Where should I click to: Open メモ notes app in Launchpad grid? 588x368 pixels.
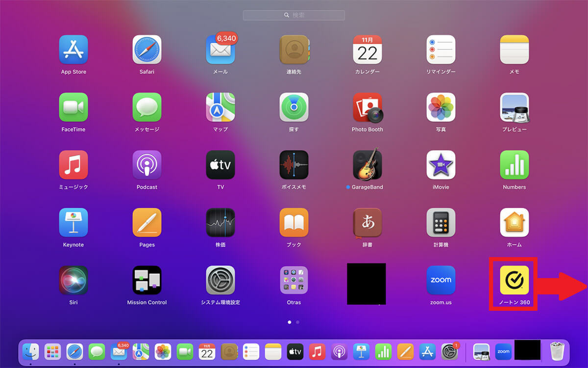coord(514,50)
